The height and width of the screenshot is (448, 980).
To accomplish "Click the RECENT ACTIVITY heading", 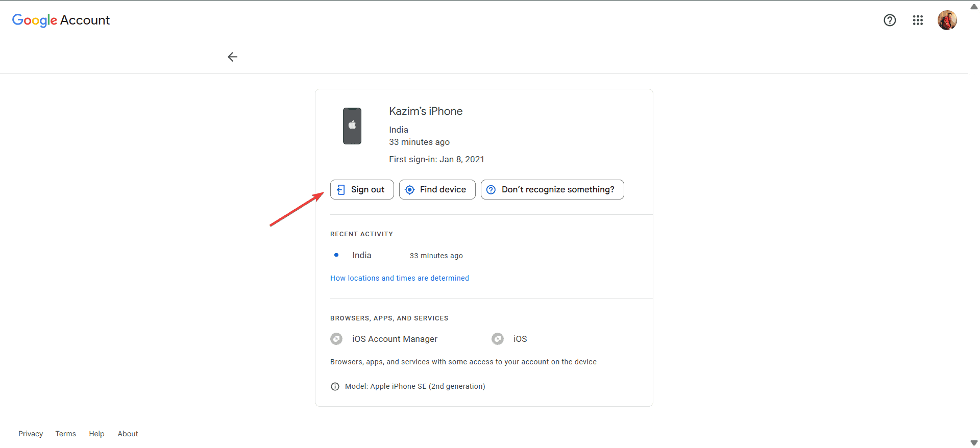I will tap(361, 234).
